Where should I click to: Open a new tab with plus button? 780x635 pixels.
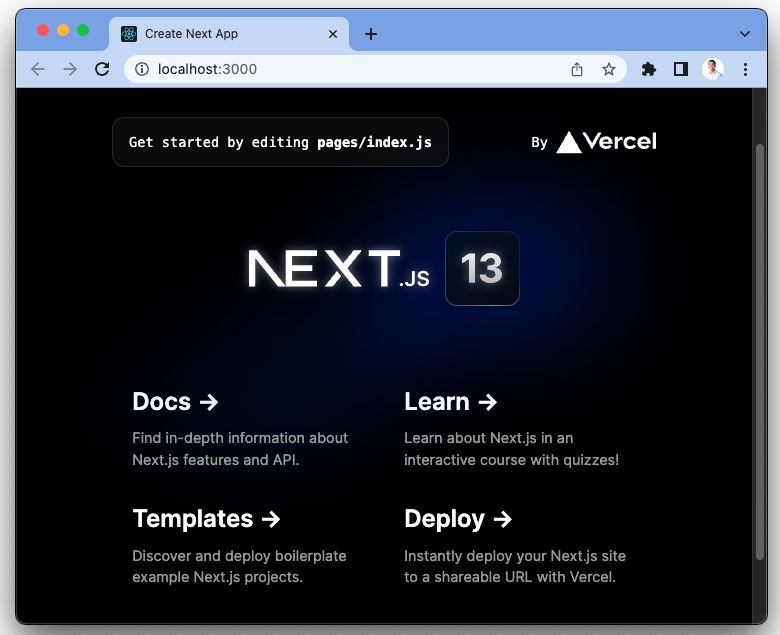click(371, 34)
